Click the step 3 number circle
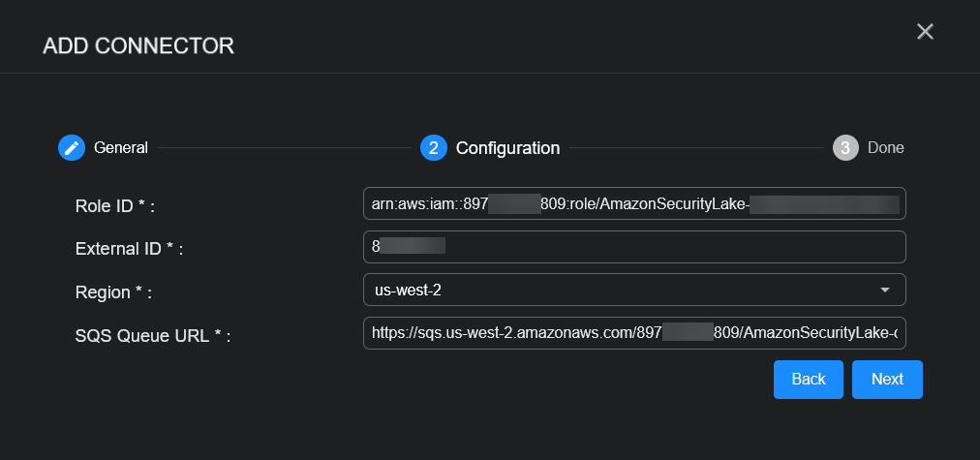The width and height of the screenshot is (980, 460). point(845,148)
